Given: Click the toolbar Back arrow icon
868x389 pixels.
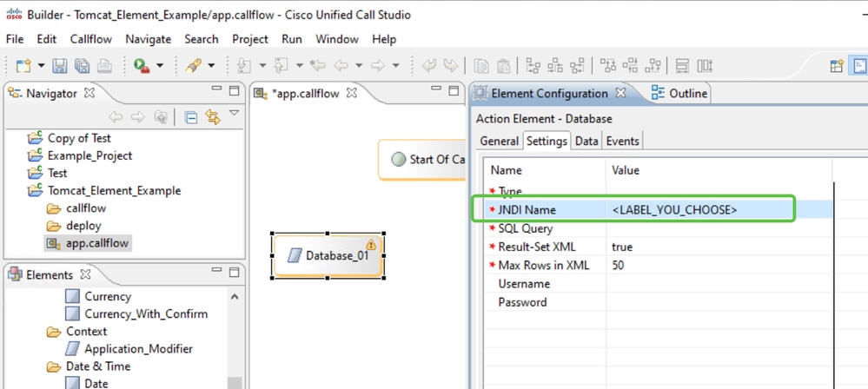Looking at the screenshot, I should [x=341, y=66].
